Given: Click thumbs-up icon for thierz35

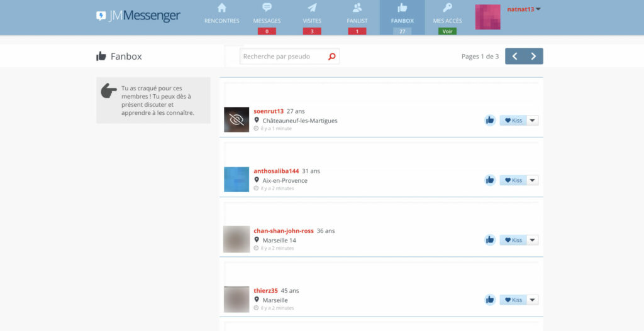Looking at the screenshot, I should 489,300.
